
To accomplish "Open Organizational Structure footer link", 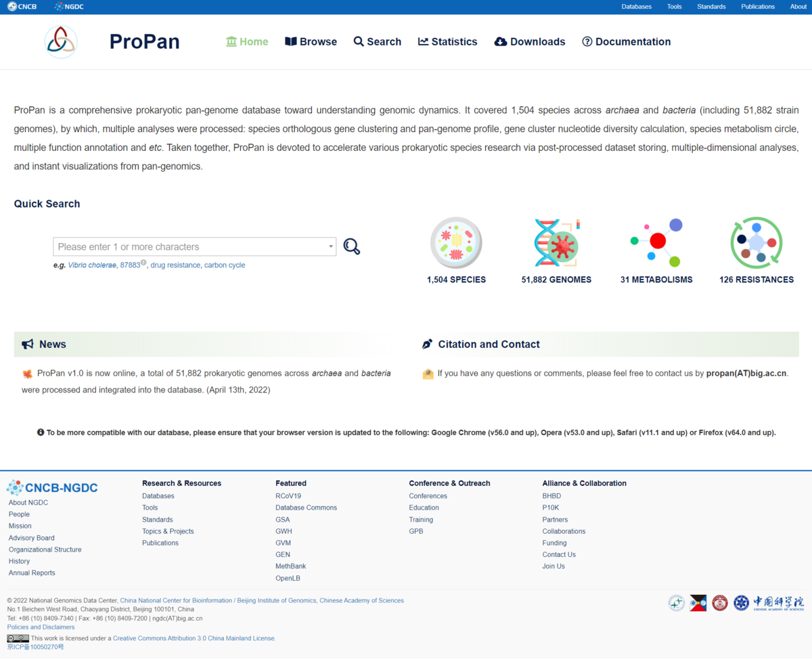I will point(45,550).
